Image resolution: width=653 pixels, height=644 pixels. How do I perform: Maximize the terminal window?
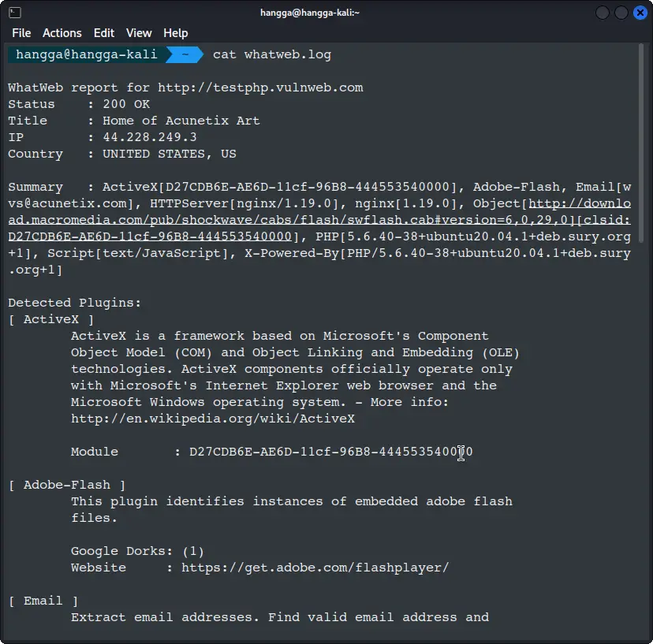coord(621,13)
